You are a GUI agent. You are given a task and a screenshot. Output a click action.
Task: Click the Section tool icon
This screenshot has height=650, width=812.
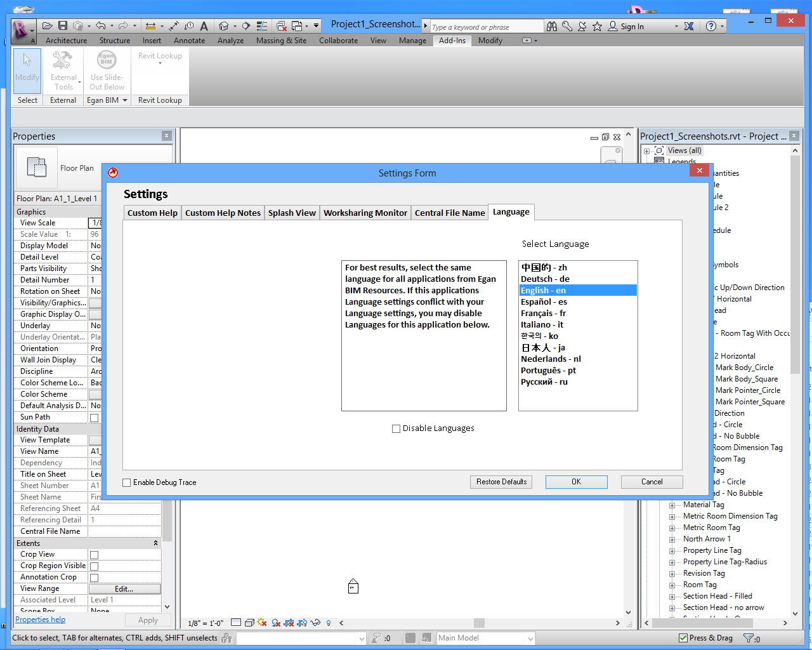(246, 26)
